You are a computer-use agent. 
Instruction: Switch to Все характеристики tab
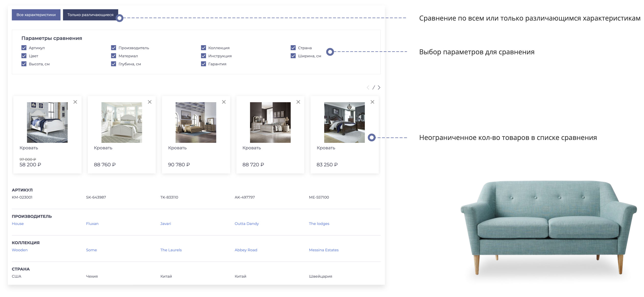tap(36, 15)
